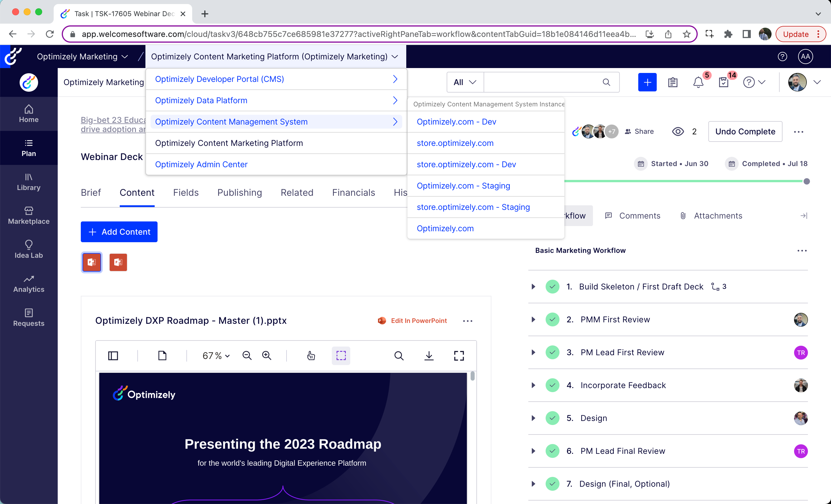Select the pan hand tool in viewer
The image size is (831, 504).
coord(310,356)
